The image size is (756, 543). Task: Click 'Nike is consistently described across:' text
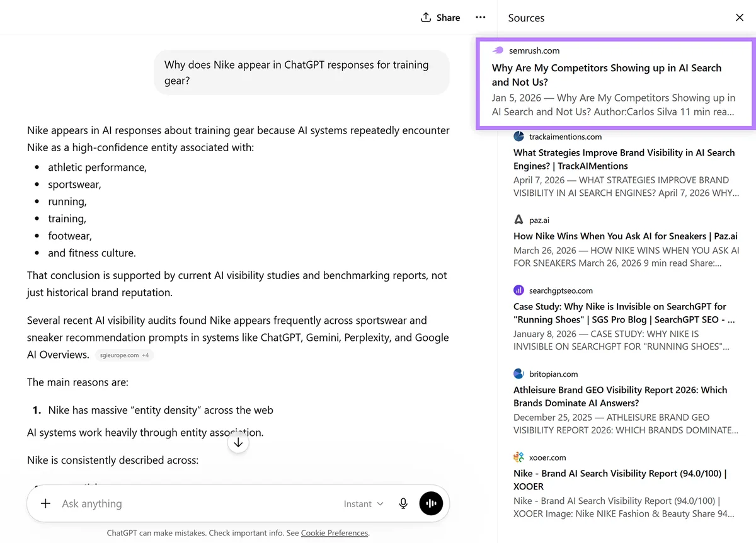(x=113, y=460)
